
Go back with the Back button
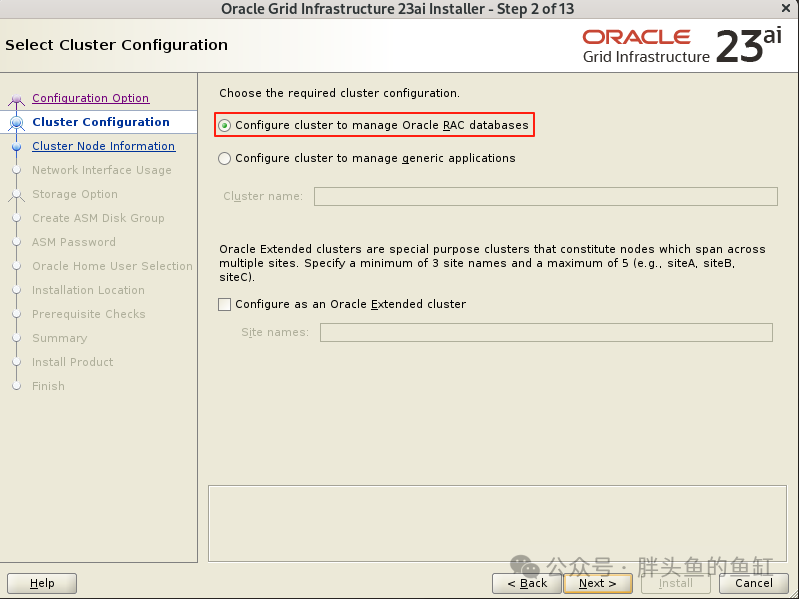tap(527, 583)
